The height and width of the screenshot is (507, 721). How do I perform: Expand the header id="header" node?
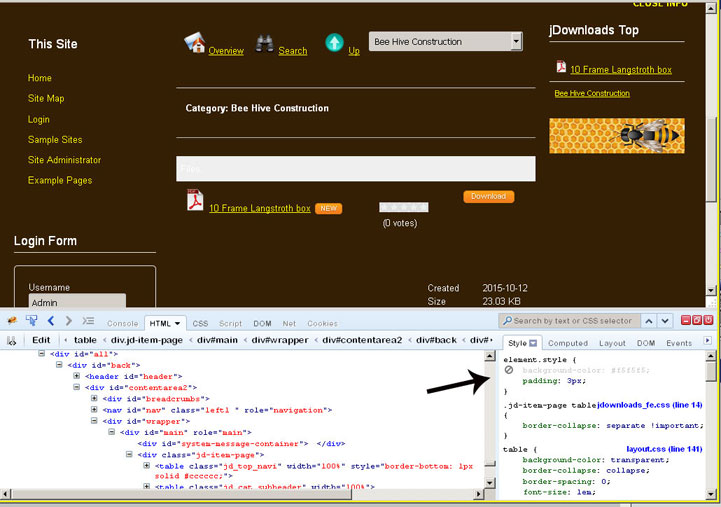77,376
